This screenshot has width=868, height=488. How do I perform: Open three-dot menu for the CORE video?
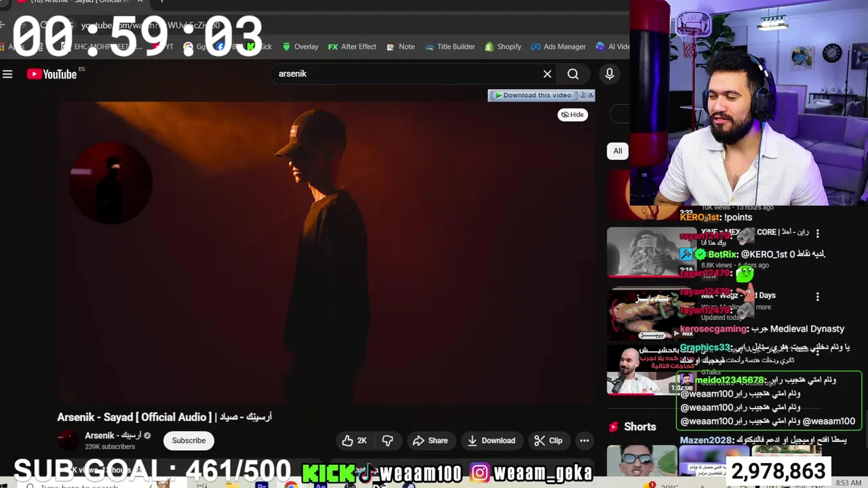(x=817, y=233)
